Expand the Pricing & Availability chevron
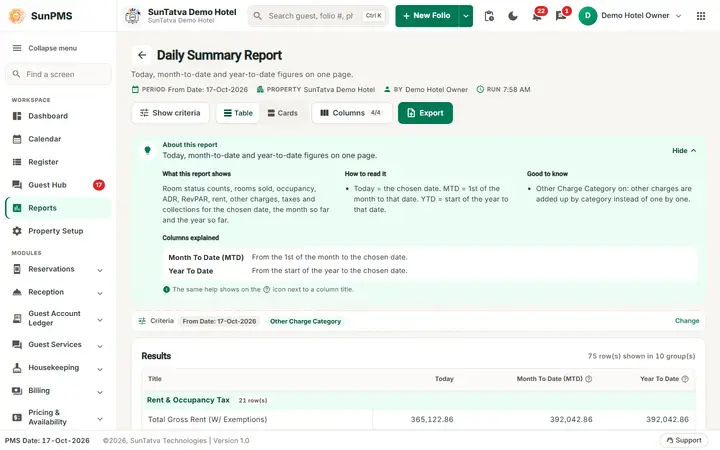Image resolution: width=720 pixels, height=450 pixels. click(100, 418)
